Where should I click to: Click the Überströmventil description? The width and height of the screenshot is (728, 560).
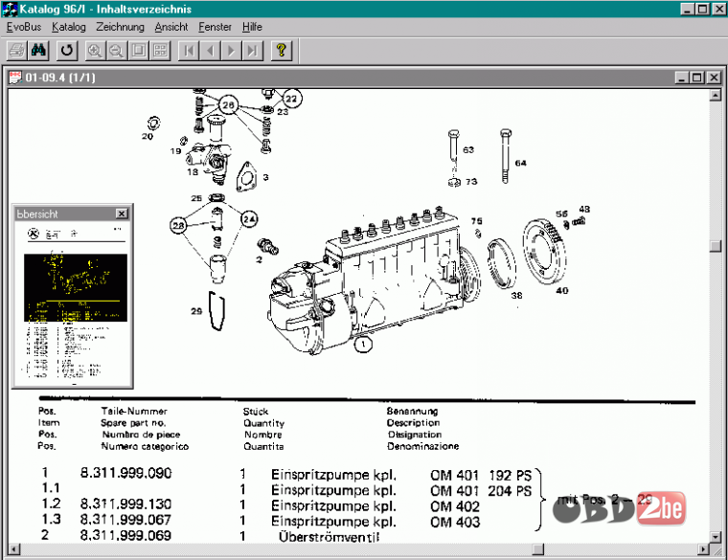329,537
